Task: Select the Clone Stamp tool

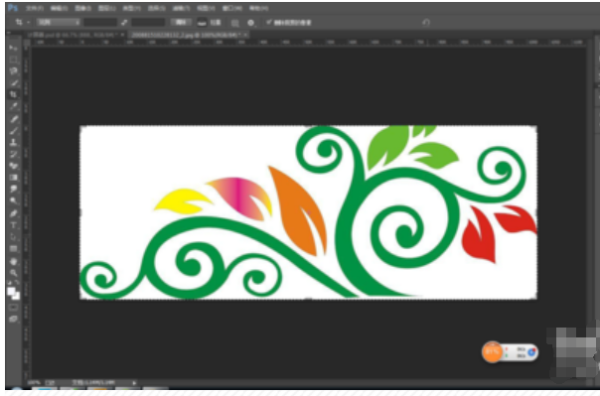Action: click(x=14, y=142)
